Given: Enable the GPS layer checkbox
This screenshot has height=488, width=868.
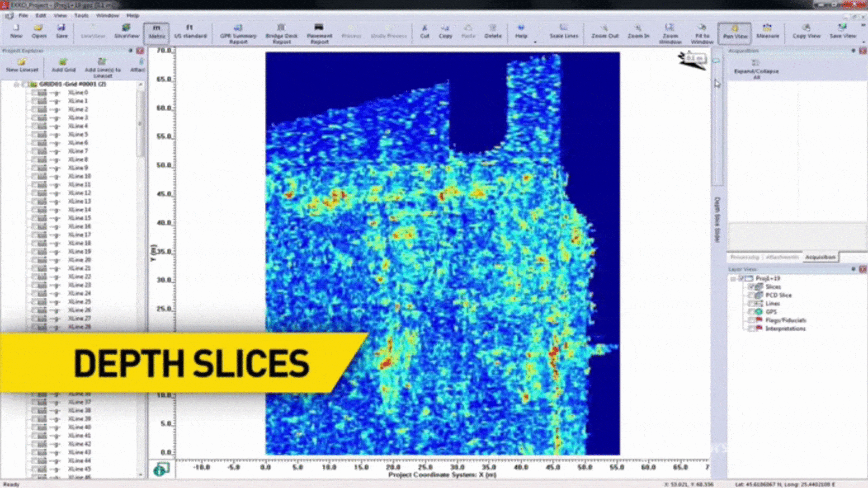Looking at the screenshot, I should click(751, 312).
